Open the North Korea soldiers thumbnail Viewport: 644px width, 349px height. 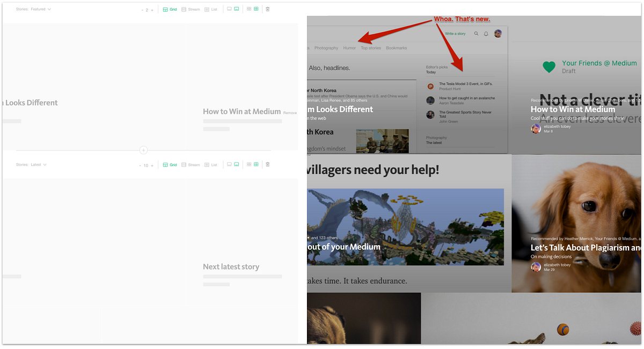(382, 140)
